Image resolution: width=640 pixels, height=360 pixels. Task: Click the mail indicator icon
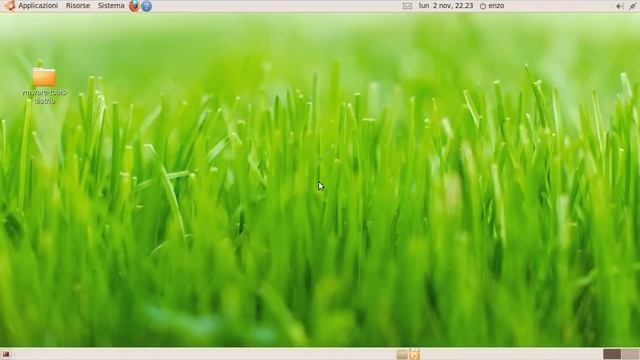(407, 6)
